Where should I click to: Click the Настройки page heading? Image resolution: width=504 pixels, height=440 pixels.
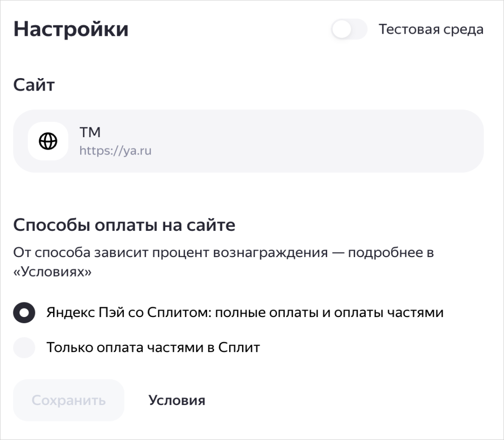point(71,29)
